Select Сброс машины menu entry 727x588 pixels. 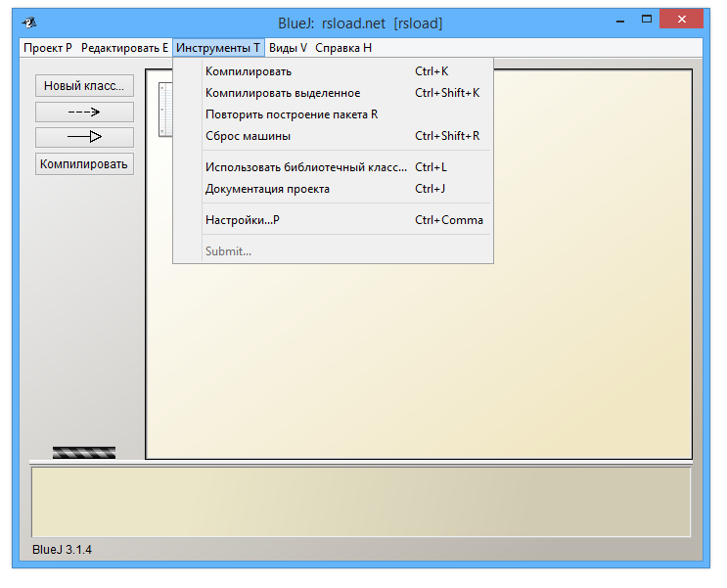pyautogui.click(x=333, y=136)
